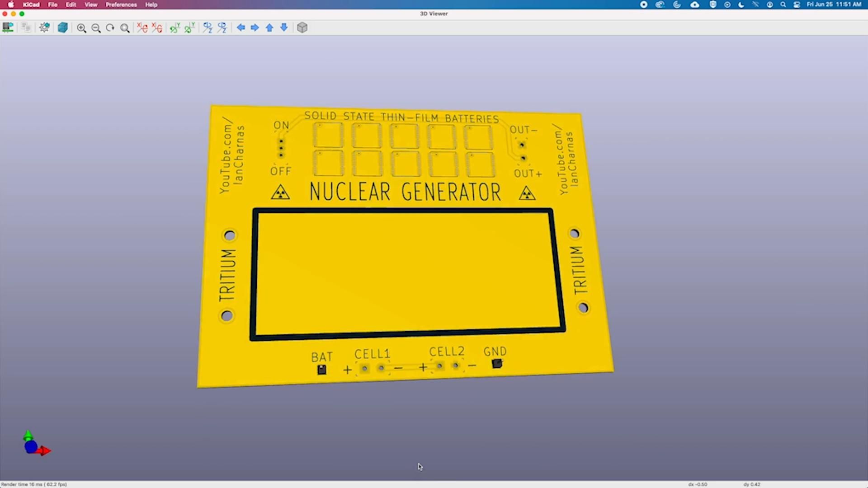The image size is (868, 488).
Task: Open the 3D viewer render options
Action: [x=44, y=28]
